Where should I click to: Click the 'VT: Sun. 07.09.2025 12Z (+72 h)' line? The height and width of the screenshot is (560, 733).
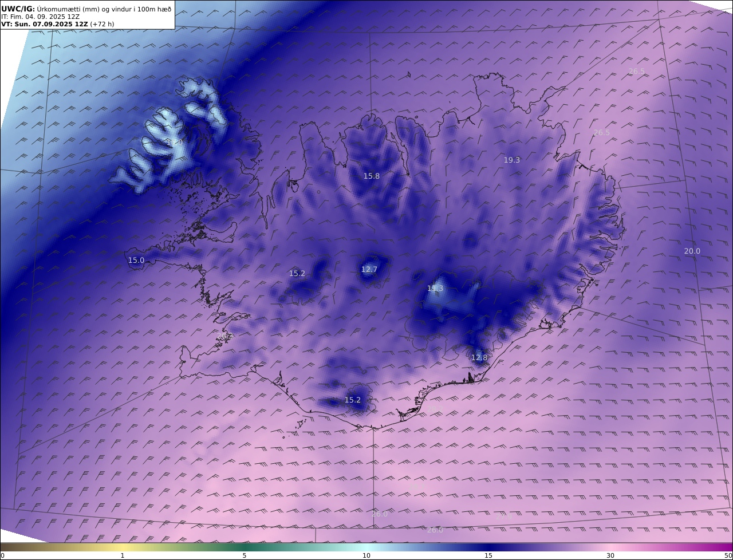(x=58, y=24)
